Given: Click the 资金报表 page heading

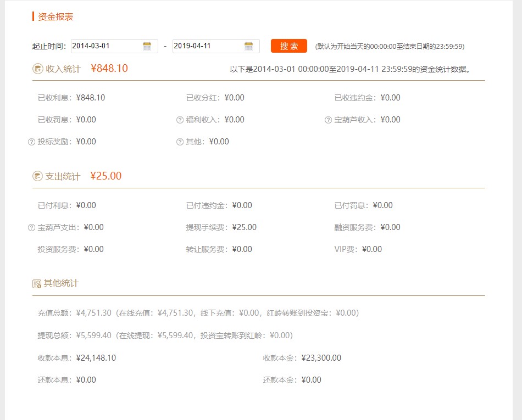Looking at the screenshot, I should tap(57, 17).
